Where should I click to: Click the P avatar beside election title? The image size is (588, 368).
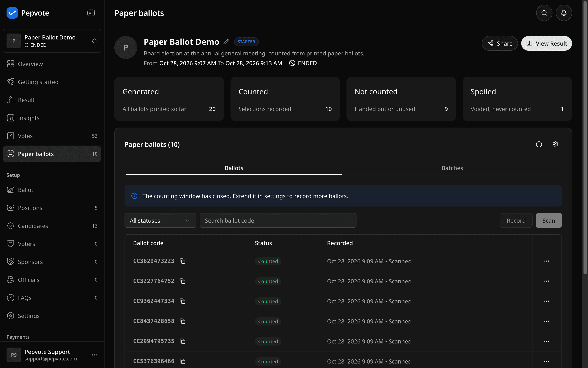click(126, 47)
